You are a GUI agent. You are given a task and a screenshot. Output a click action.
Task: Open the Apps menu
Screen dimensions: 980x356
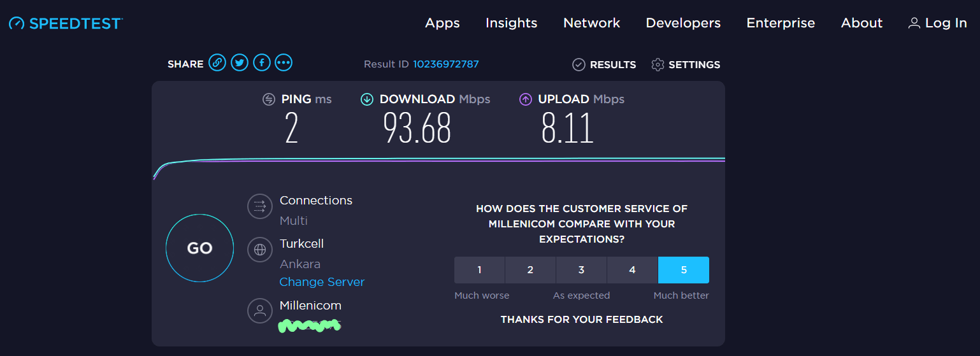tap(442, 23)
